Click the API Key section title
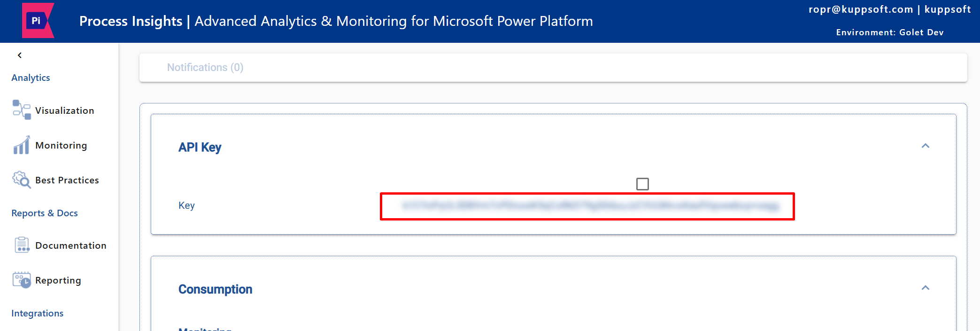 click(200, 147)
